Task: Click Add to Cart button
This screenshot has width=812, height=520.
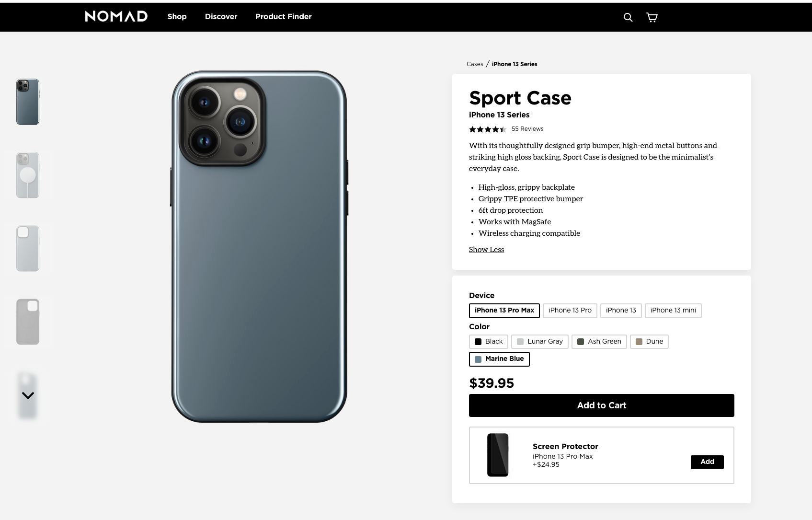Action: [x=601, y=405]
